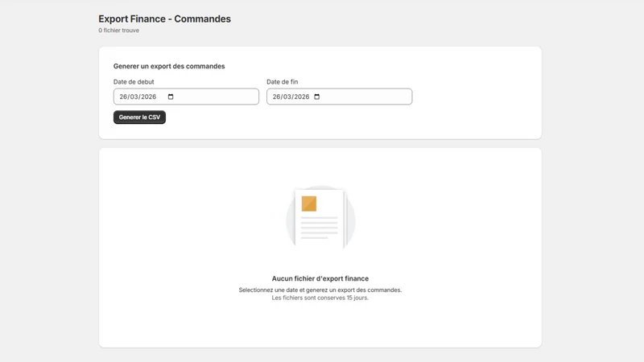Click the empty-state document illustration
The height and width of the screenshot is (362, 644).
[x=320, y=217]
